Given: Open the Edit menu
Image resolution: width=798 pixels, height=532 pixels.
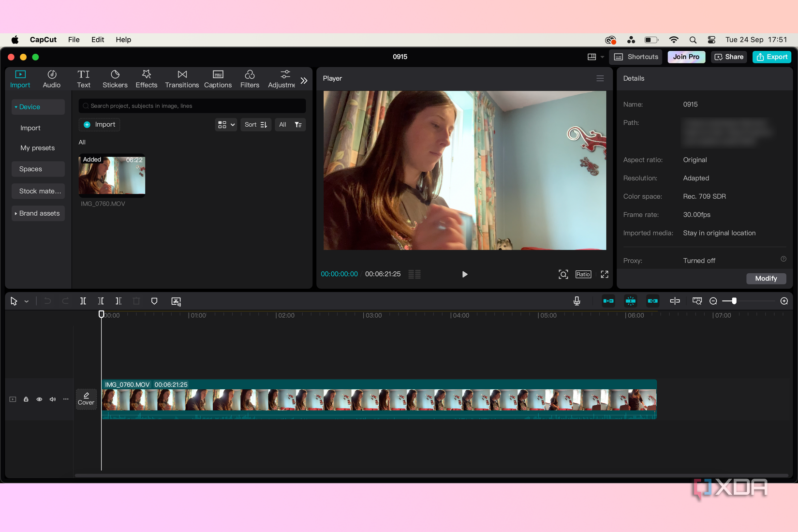Looking at the screenshot, I should pyautogui.click(x=98, y=40).
